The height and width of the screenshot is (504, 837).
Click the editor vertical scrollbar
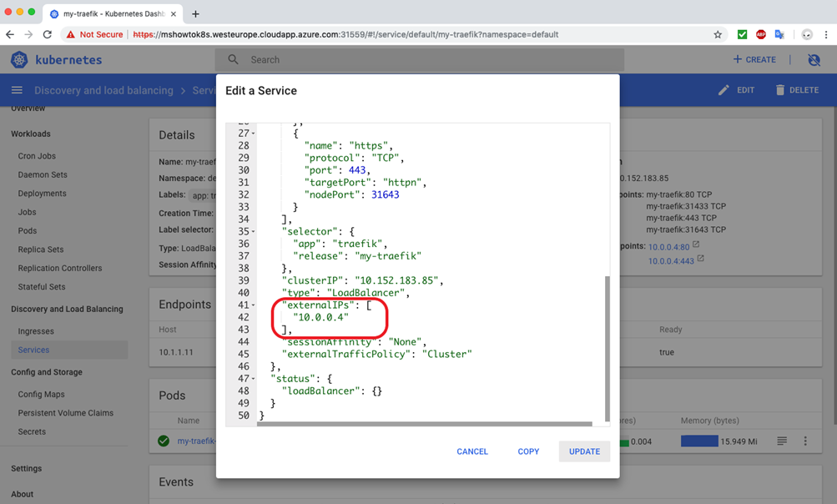[x=607, y=349]
